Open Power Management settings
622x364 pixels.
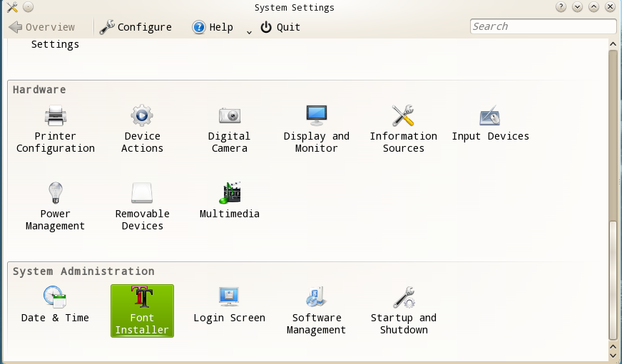[x=55, y=207]
